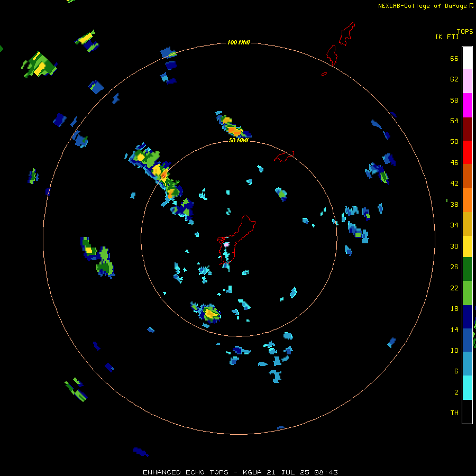Click the NEXLAB-College of DuPage credit text

click(x=422, y=6)
